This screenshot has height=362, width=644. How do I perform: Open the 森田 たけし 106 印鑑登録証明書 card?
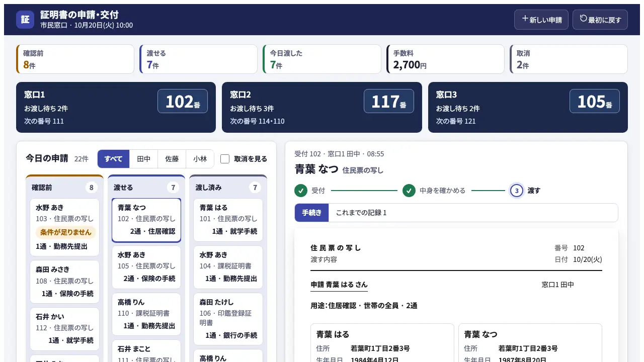click(x=228, y=319)
